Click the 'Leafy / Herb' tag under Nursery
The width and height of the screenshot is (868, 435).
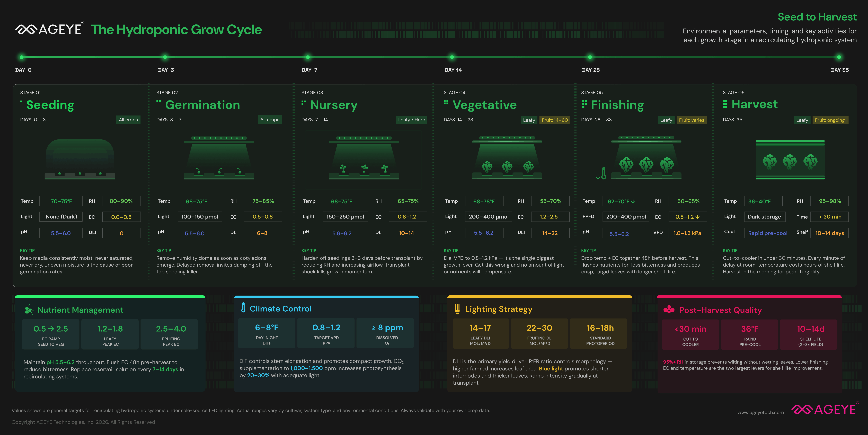tap(411, 120)
